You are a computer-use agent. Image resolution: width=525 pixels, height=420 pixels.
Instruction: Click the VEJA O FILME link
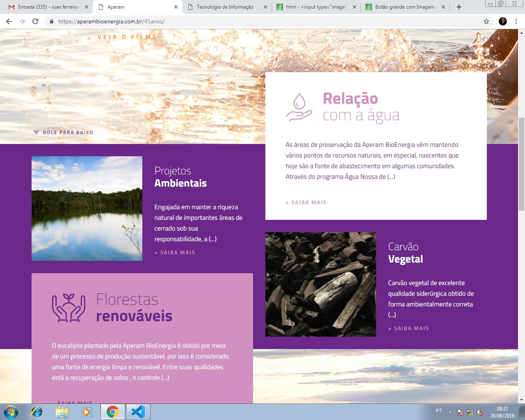pyautogui.click(x=127, y=37)
